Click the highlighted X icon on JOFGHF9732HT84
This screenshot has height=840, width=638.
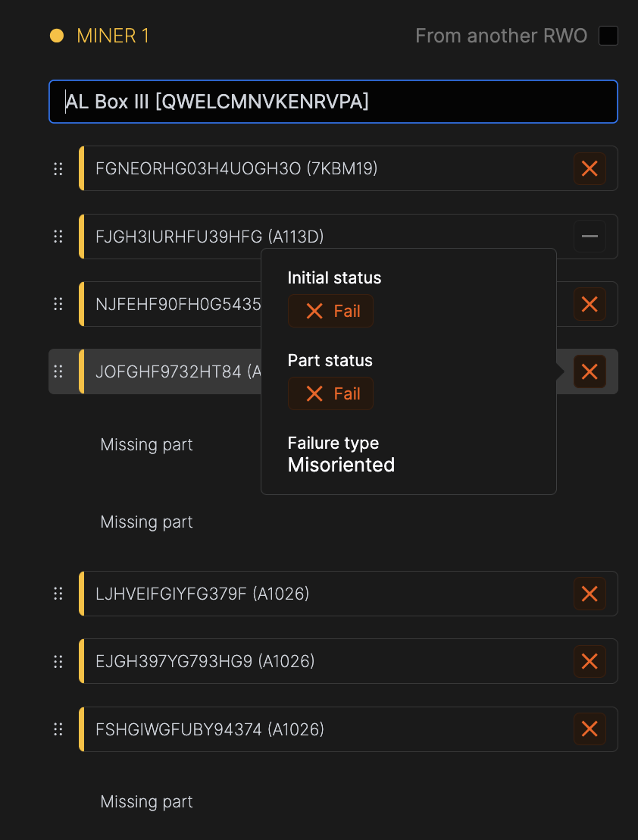(x=590, y=371)
